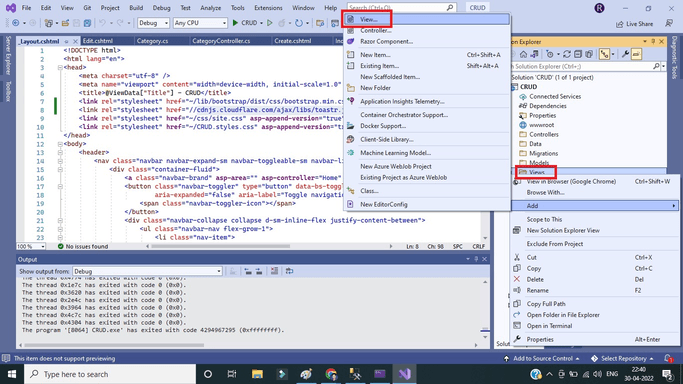683x384 pixels.
Task: Click the Solution Explorer Properties wrench icon
Action: 625,54
